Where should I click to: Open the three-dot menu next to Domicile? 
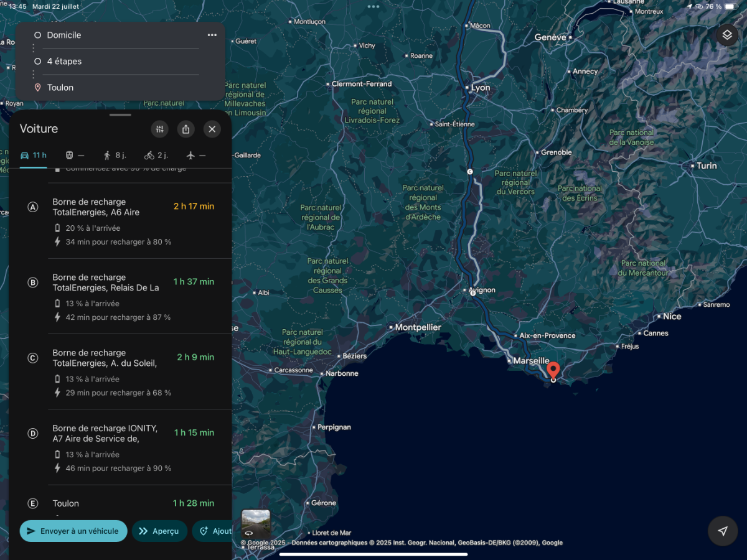(x=212, y=35)
